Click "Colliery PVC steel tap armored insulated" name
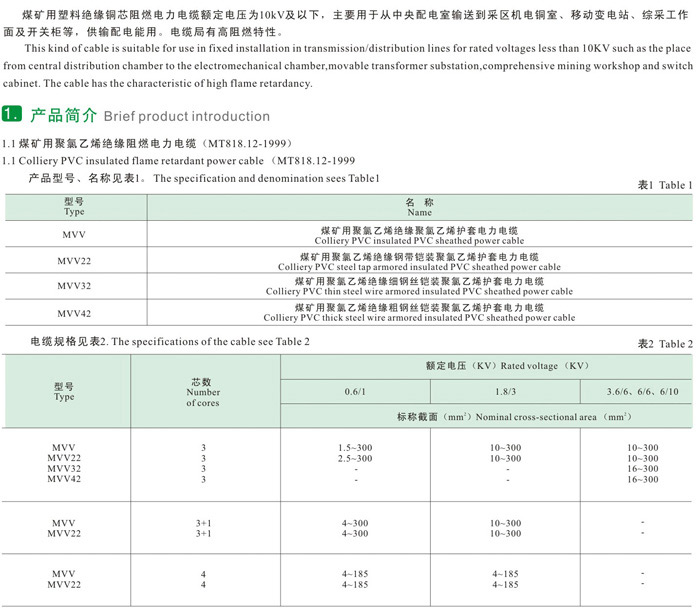 tap(419, 267)
